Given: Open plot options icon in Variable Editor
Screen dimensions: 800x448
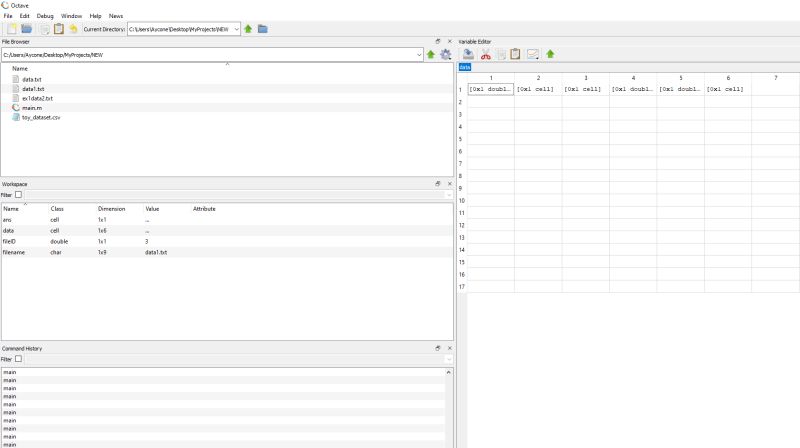Looking at the screenshot, I should tap(533, 54).
